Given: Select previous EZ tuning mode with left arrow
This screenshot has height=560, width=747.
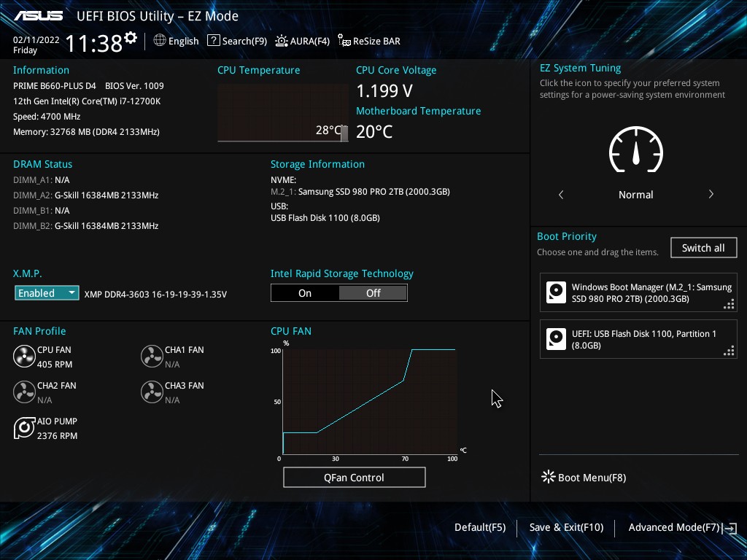Looking at the screenshot, I should 561,195.
